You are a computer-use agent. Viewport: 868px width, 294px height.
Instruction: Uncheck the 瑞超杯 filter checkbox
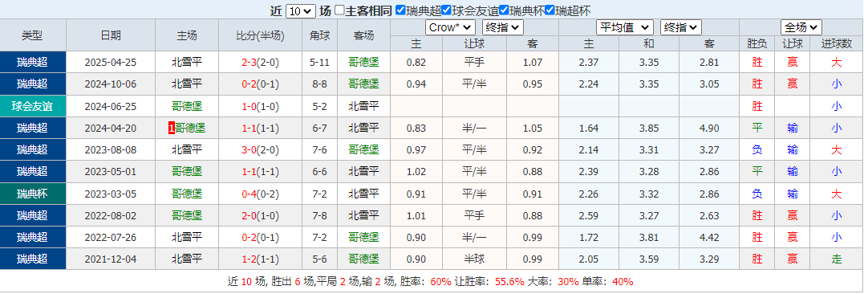(x=550, y=10)
